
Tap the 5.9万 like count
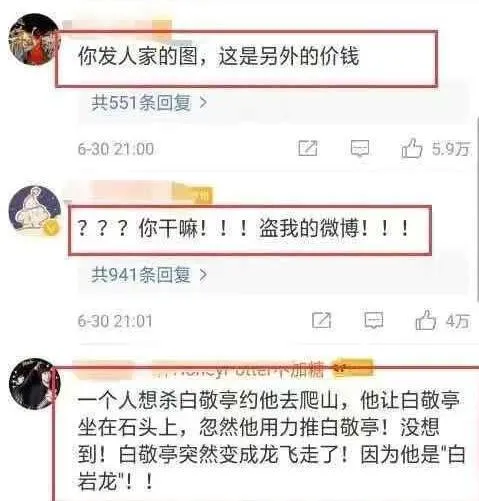tap(451, 149)
